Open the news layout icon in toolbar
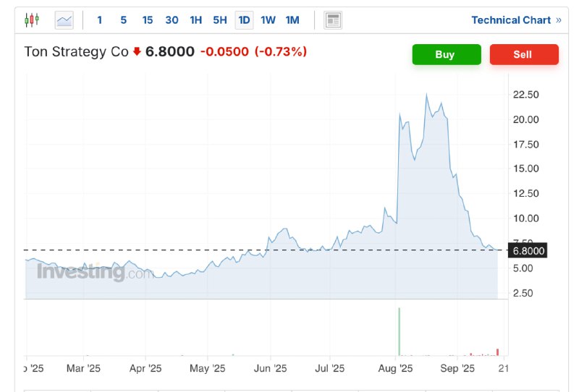 pyautogui.click(x=333, y=20)
